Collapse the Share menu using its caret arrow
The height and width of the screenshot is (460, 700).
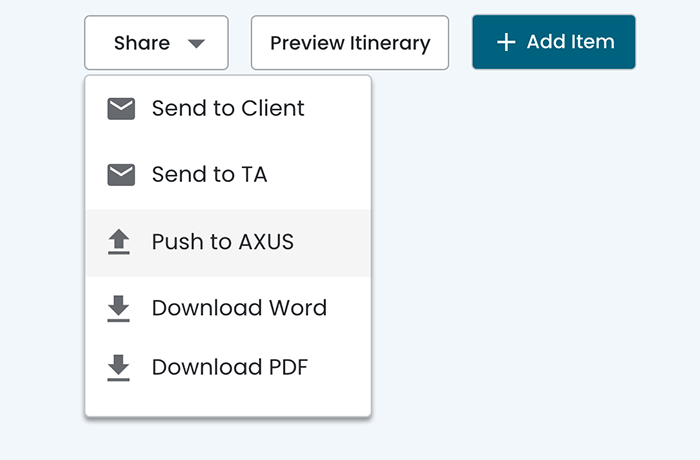(196, 43)
